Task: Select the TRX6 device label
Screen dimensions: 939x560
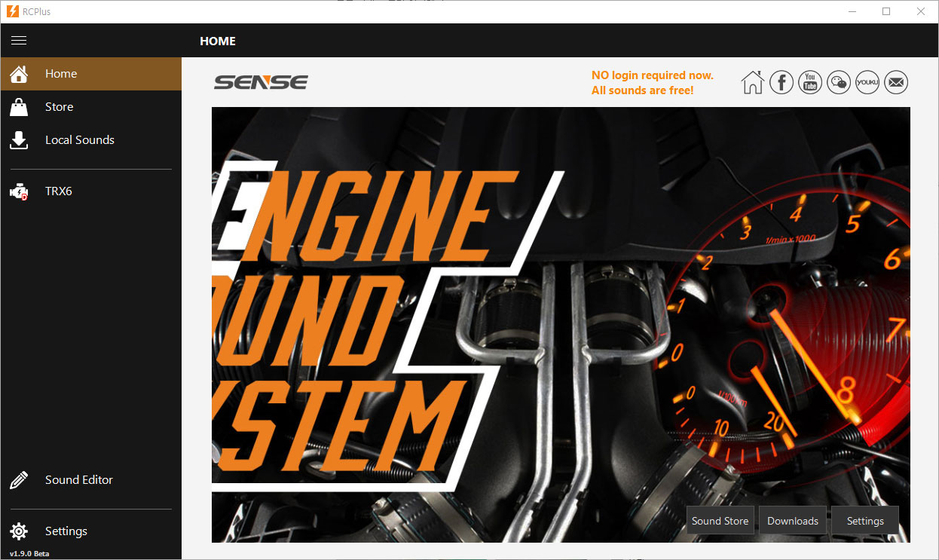Action: (x=59, y=191)
